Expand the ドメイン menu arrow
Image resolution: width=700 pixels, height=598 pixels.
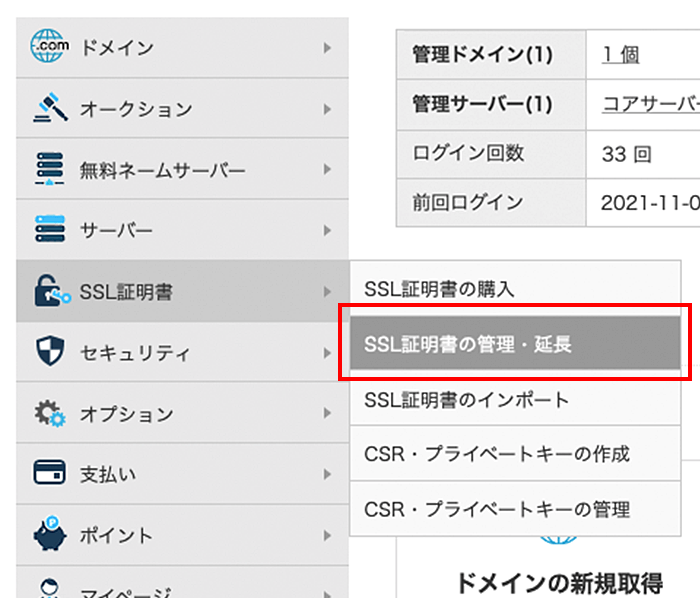pyautogui.click(x=327, y=47)
